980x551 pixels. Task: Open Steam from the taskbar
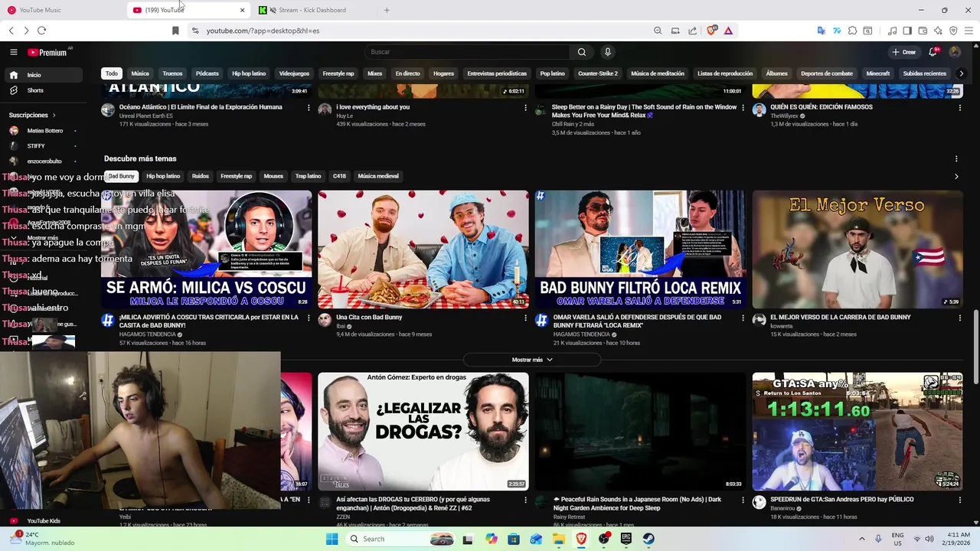[648, 539]
